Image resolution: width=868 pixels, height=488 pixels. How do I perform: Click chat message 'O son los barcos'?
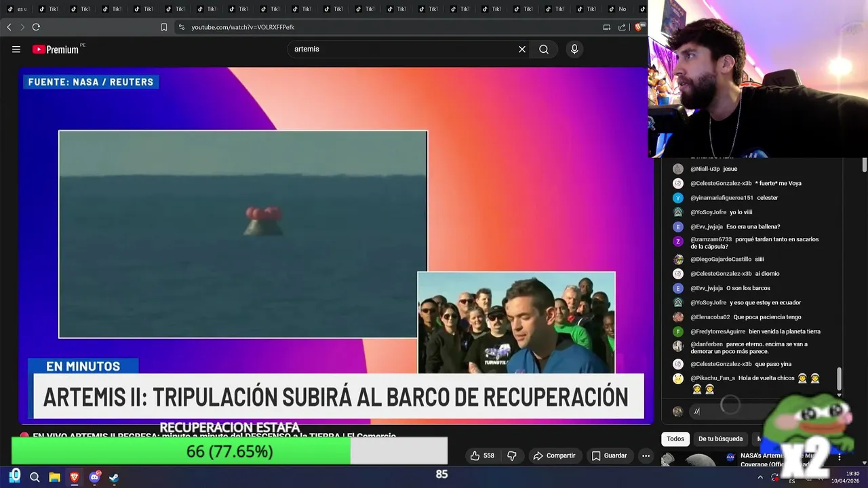click(748, 289)
